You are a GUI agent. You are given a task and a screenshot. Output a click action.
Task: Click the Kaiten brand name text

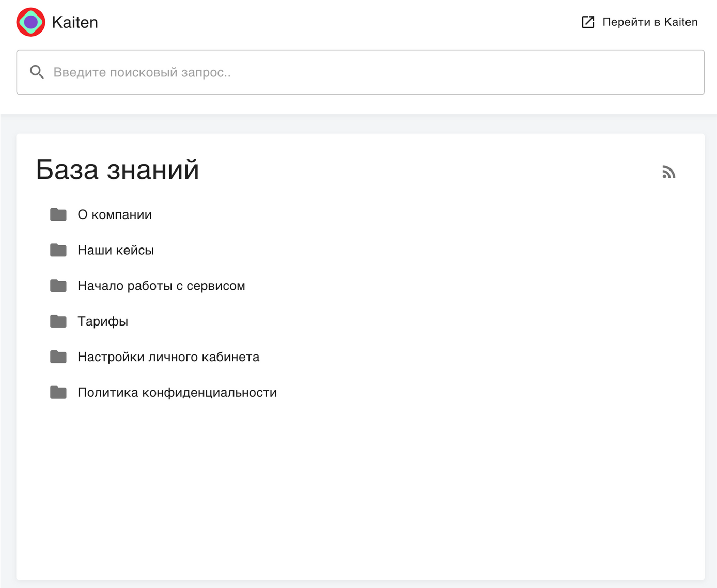click(75, 22)
